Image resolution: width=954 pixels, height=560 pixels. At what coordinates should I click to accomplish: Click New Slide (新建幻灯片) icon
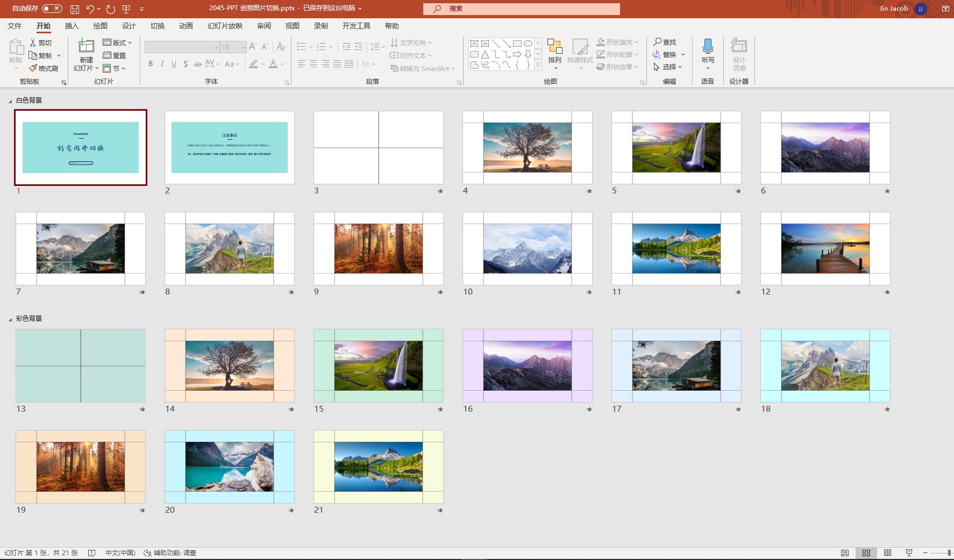[x=86, y=47]
